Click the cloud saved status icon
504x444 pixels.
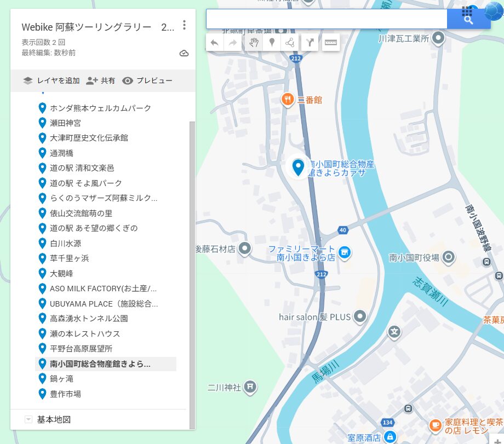tap(184, 53)
